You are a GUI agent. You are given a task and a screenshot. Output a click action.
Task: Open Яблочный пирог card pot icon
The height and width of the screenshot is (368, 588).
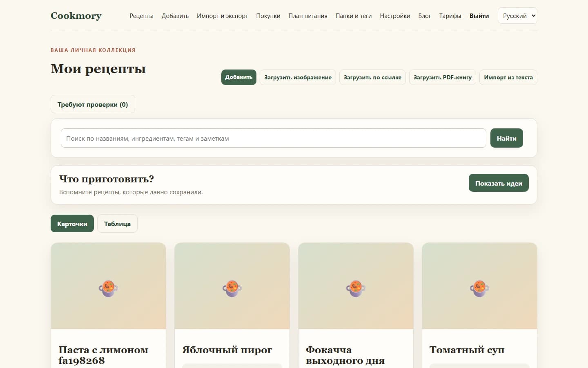point(232,288)
